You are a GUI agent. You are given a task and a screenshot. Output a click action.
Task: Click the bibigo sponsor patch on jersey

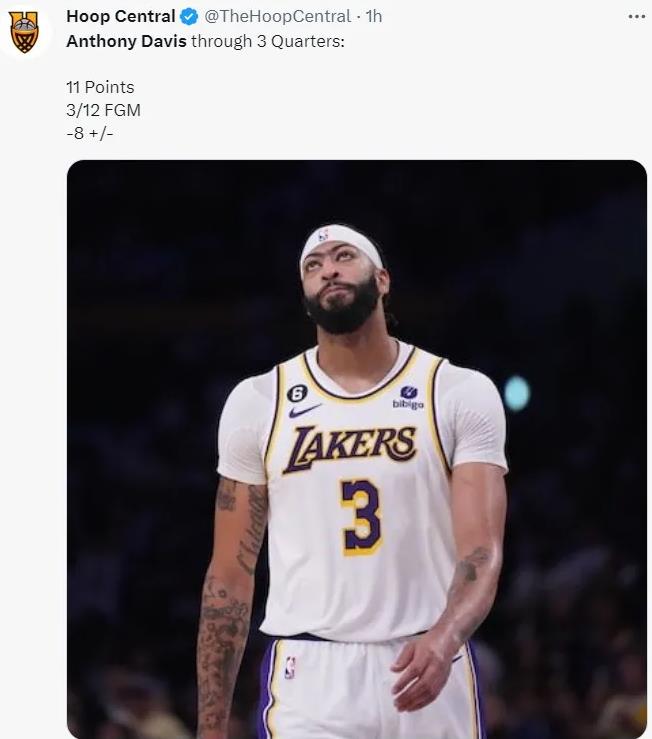pos(408,397)
